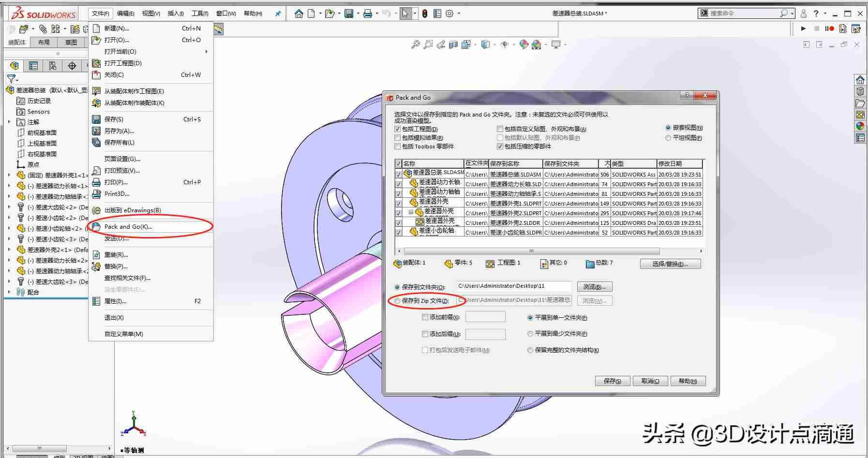This screenshot has height=458, width=868.
Task: Toggle the 包括自定义贴图、外观和布景 checkbox
Action: pyautogui.click(x=500, y=129)
